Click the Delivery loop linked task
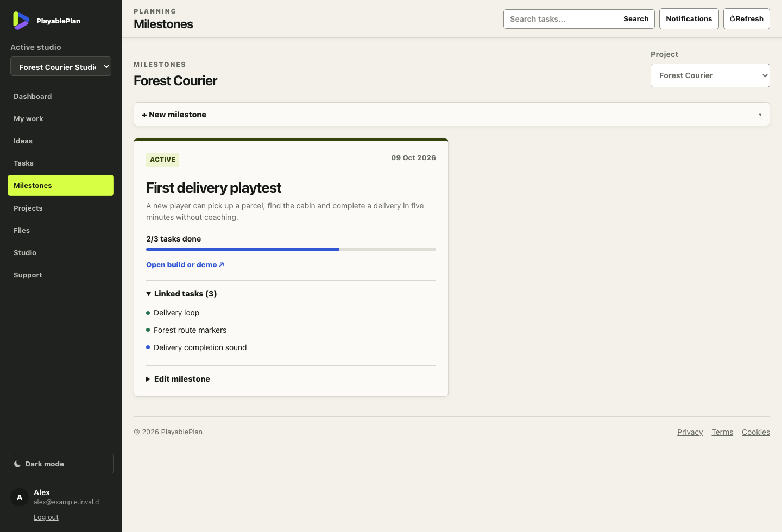 click(x=176, y=313)
